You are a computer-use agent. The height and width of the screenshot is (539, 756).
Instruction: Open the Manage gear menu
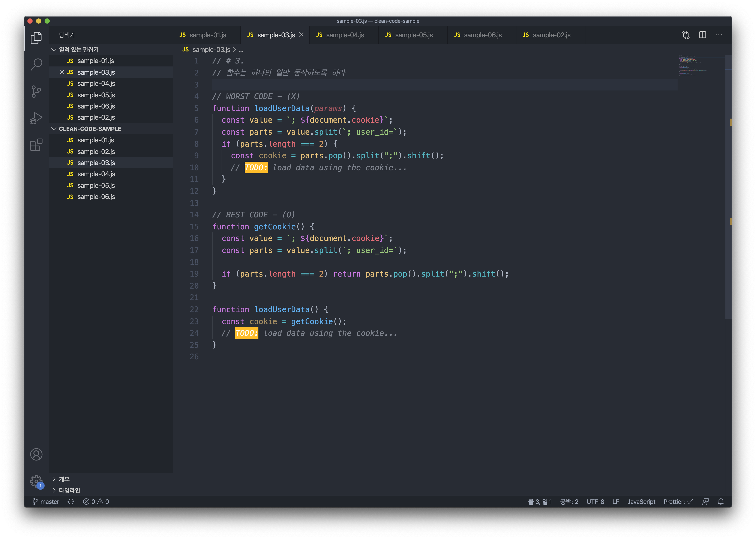coord(36,481)
